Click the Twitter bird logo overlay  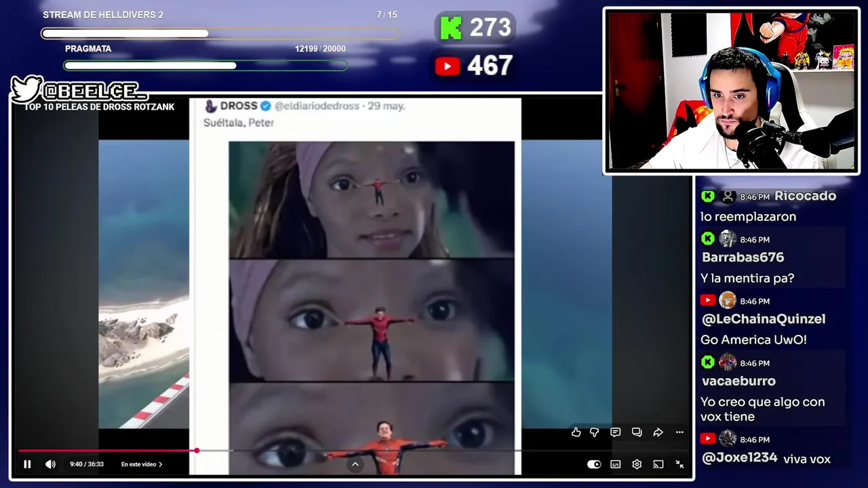[x=27, y=89]
